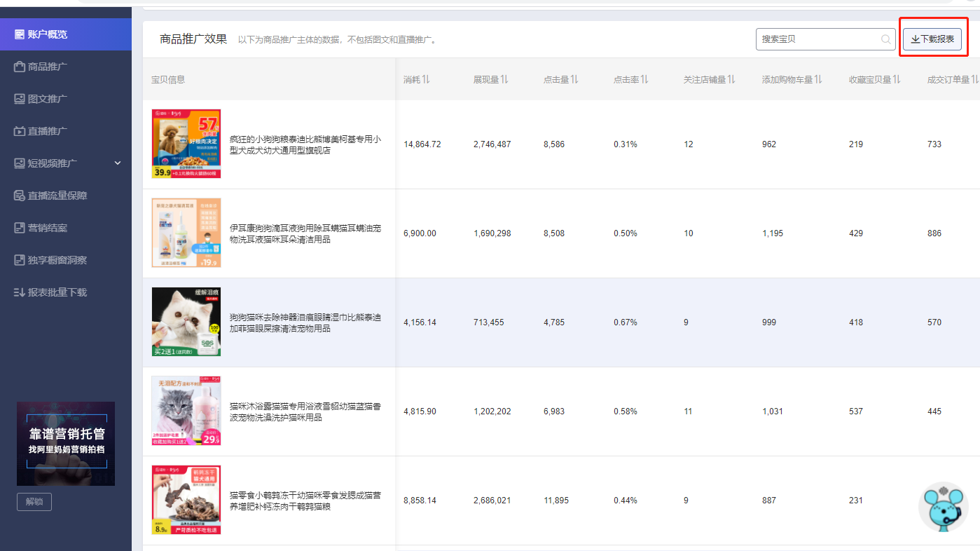
Task: Click the 疯狂的小狗狗粮泰迪比熊 product title
Action: 305,144
